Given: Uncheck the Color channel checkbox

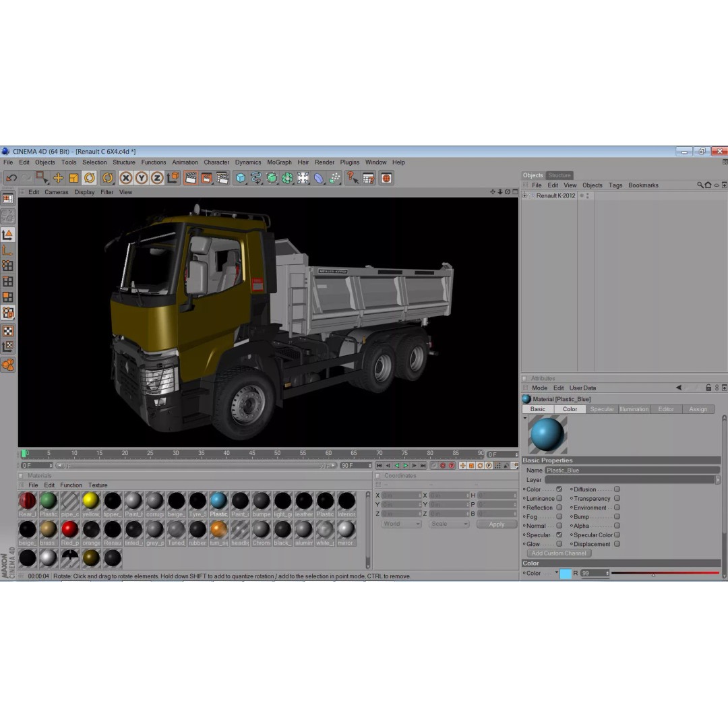Looking at the screenshot, I should pos(559,489).
